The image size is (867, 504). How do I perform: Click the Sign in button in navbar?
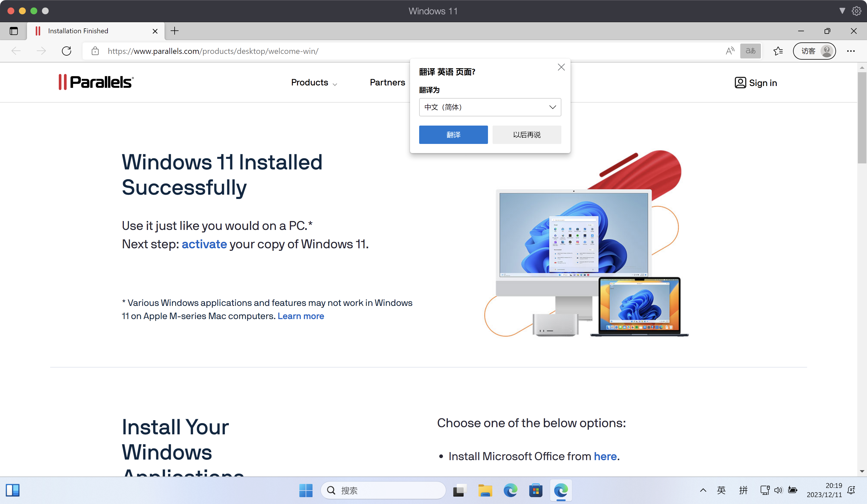(757, 83)
